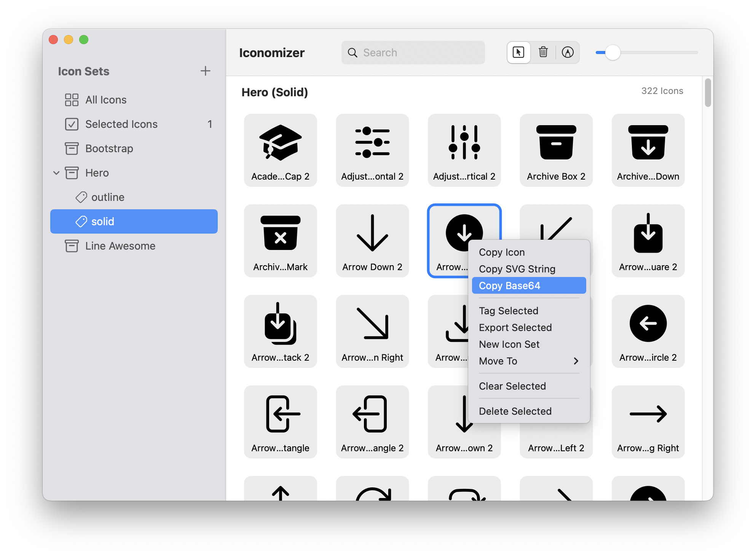Select the Bootstrap icon set
The width and height of the screenshot is (756, 557).
pos(109,148)
